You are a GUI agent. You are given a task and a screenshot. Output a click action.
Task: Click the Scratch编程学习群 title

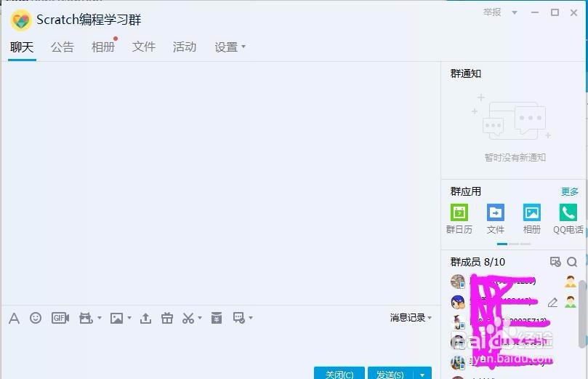(89, 20)
